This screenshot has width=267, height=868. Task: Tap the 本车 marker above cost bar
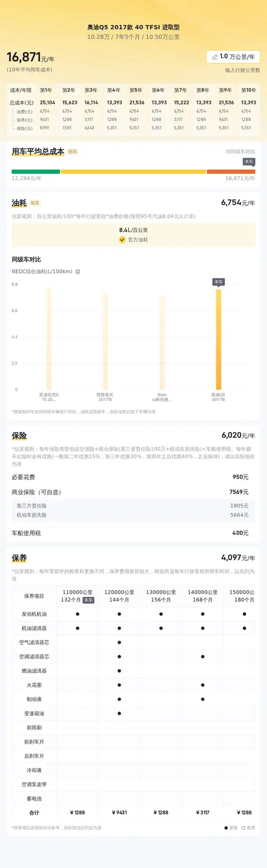point(249,161)
